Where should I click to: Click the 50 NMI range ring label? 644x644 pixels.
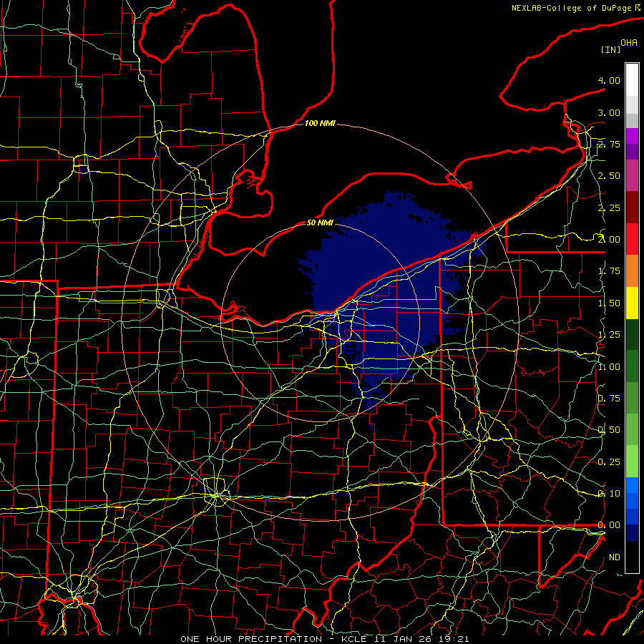[320, 223]
